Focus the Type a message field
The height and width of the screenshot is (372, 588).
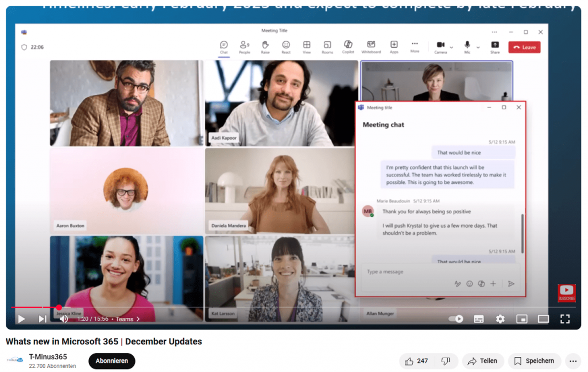440,272
